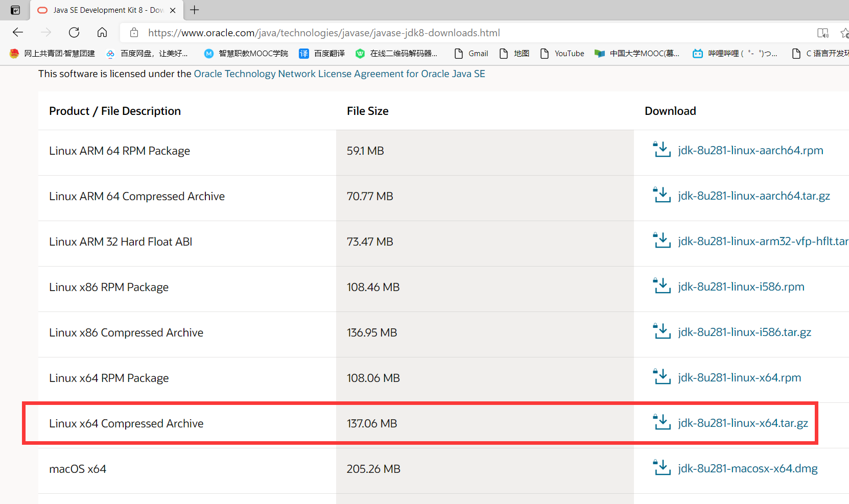Download jdk-8u281-linux-i586.rpm link
The height and width of the screenshot is (504, 849).
pyautogui.click(x=741, y=286)
